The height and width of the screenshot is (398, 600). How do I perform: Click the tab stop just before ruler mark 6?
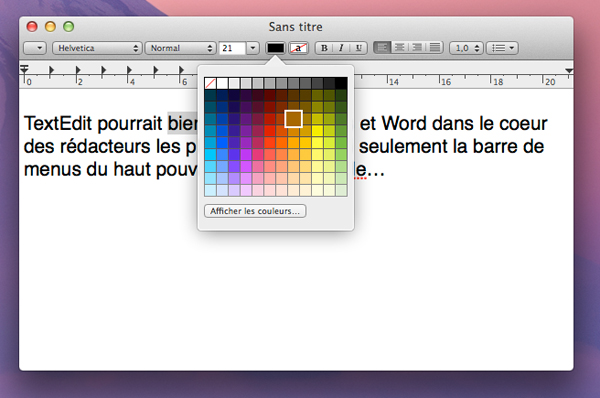181,70
